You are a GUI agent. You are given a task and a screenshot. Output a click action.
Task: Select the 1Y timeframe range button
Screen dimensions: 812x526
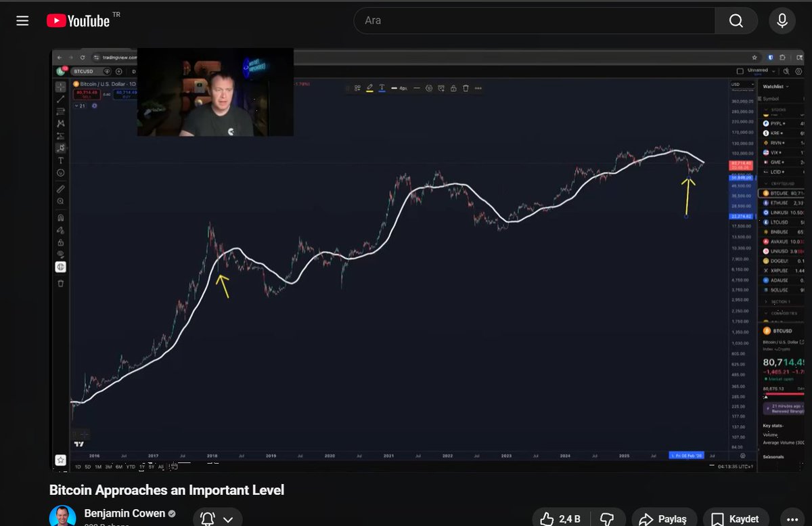pos(142,466)
